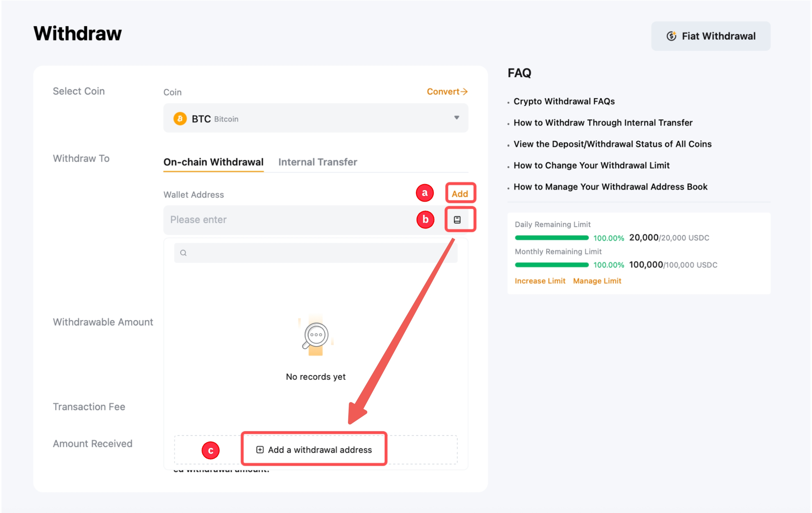Click plus icon beside Add a withdrawal address
812x513 pixels.
[260, 450]
